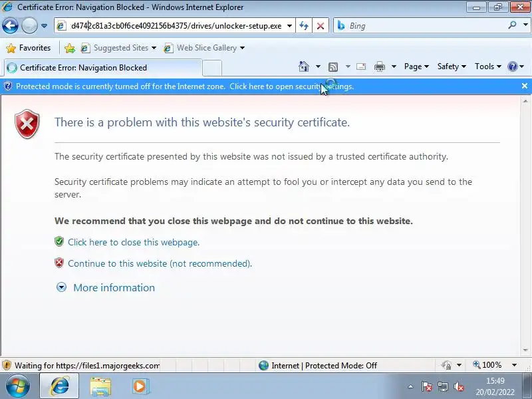
Task: Click the RSS feeds icon
Action: [x=333, y=67]
